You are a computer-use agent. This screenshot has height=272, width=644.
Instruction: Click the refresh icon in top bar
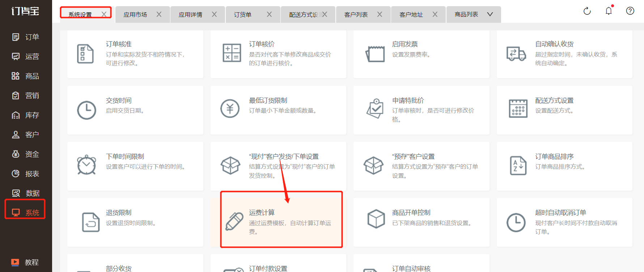click(587, 11)
